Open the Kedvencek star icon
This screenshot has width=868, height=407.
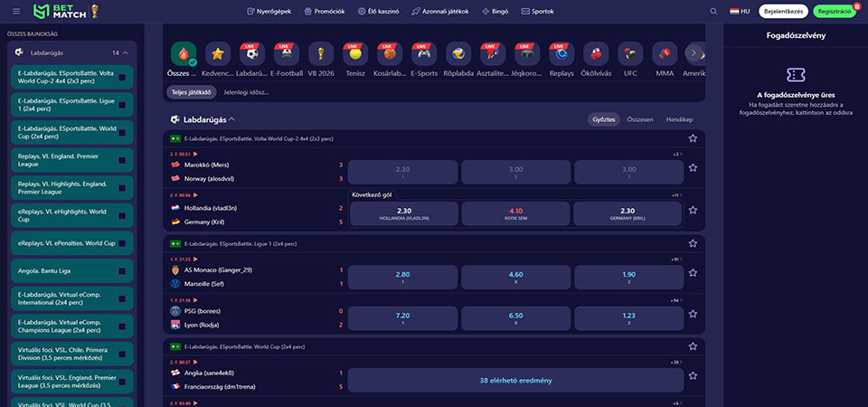[218, 53]
